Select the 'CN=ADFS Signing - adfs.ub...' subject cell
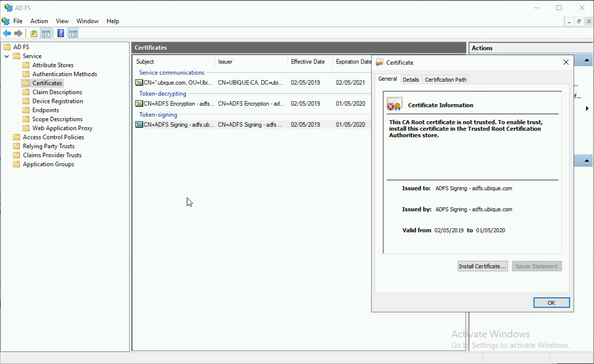Image resolution: width=594 pixels, height=364 pixels. 179,125
